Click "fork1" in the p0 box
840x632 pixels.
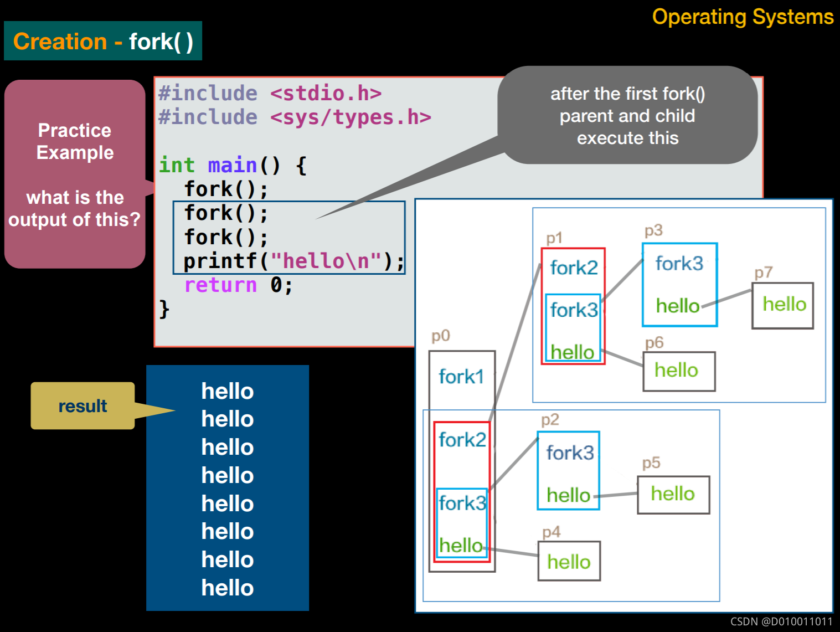pos(461,377)
